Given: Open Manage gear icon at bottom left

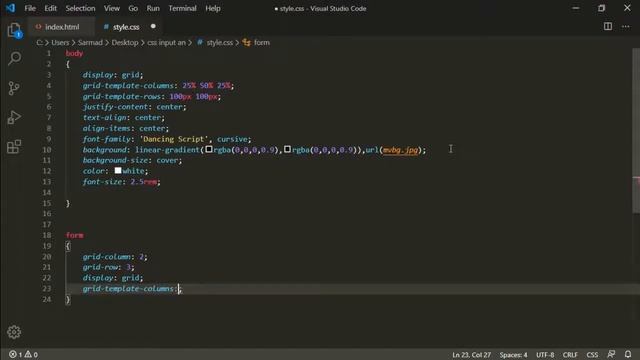Looking at the screenshot, I should (14, 332).
